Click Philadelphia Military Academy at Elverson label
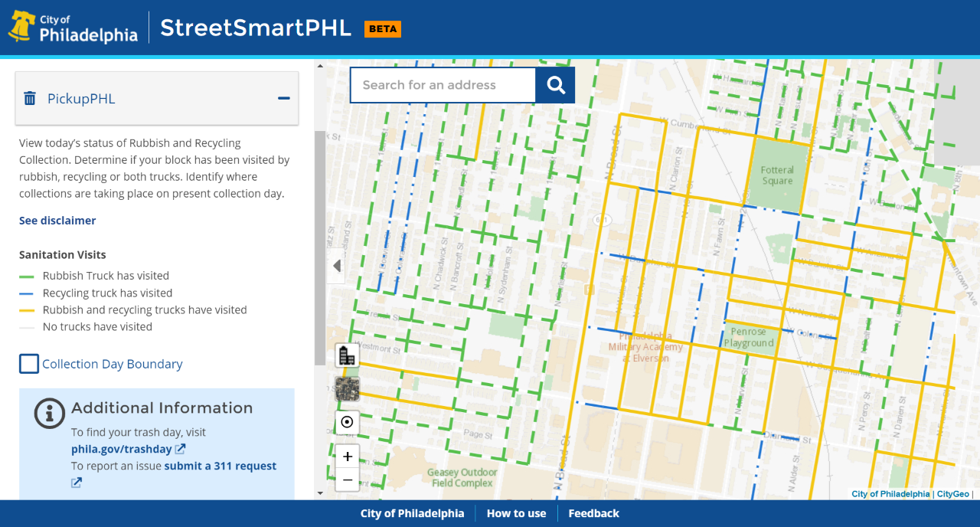This screenshot has width=980, height=527. click(x=645, y=347)
